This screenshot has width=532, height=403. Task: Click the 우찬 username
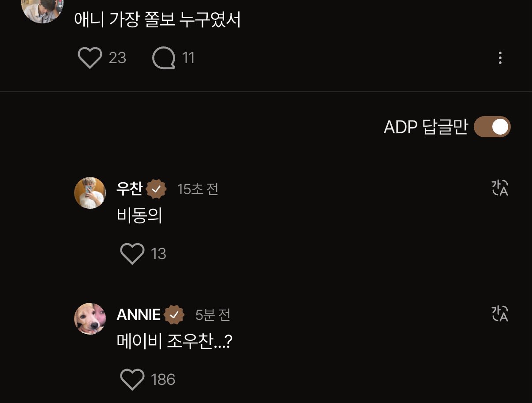click(129, 189)
